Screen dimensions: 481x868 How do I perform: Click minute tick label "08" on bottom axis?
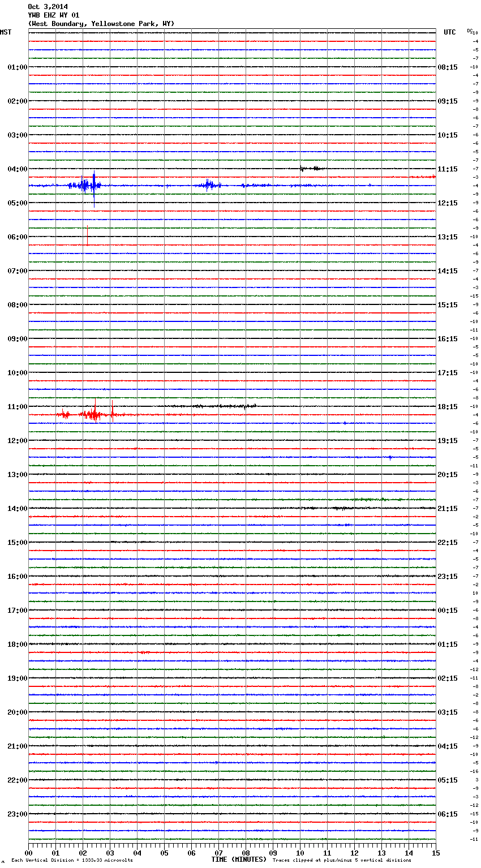[246, 853]
